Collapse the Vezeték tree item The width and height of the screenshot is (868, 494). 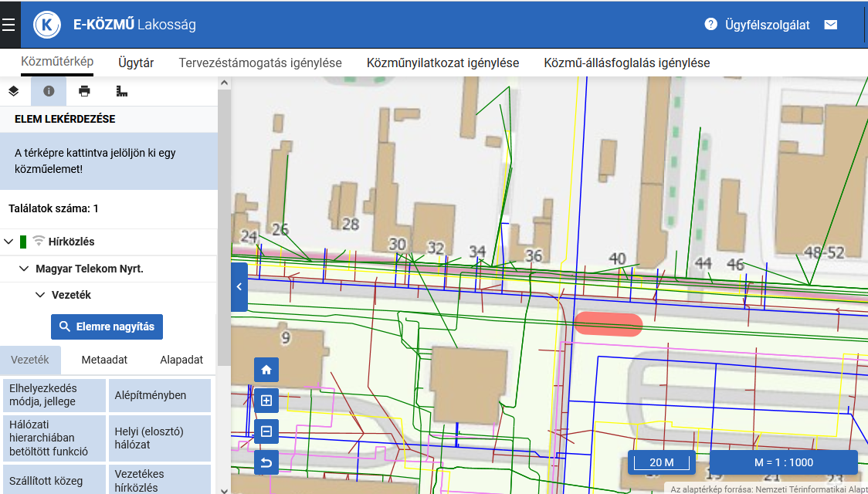[39, 295]
